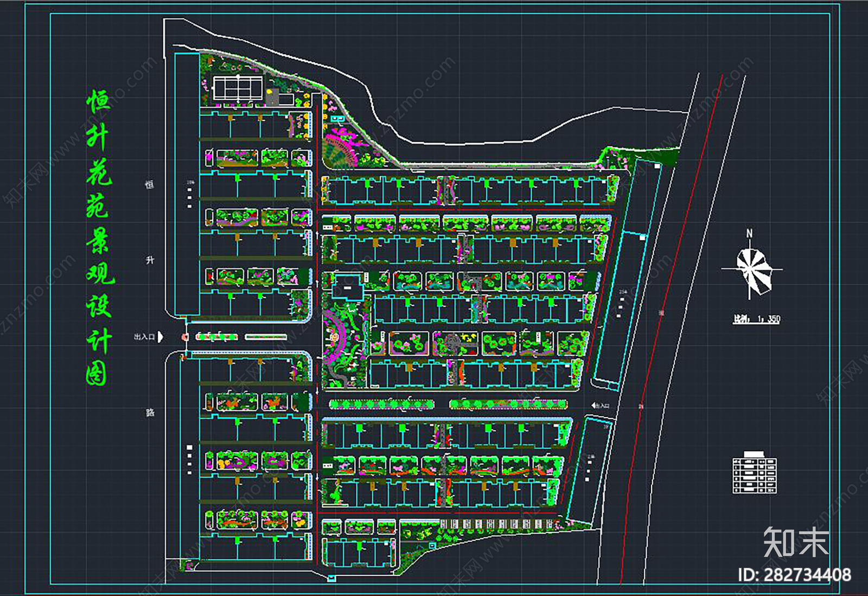
Task: Select the road label character 升
Action: [150, 260]
